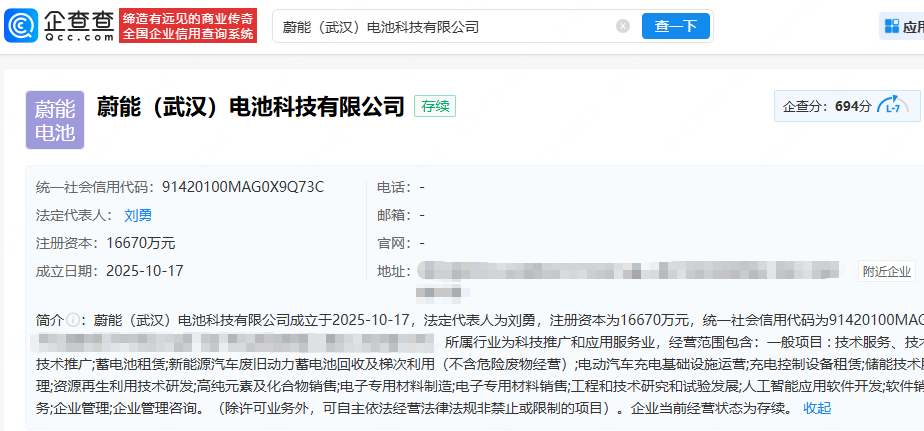Screen dimensions: 924x431
Task: Collapse the description with 收起
Action: (x=816, y=408)
